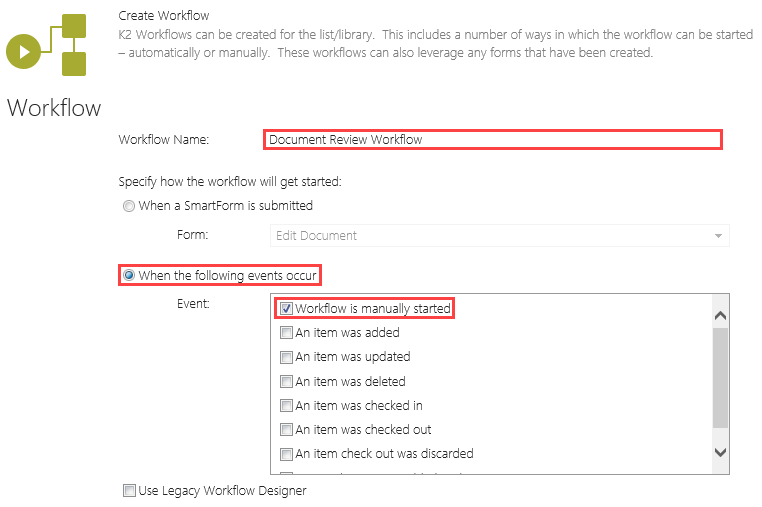
Task: Click the Workflow Name text field
Action: tap(492, 140)
